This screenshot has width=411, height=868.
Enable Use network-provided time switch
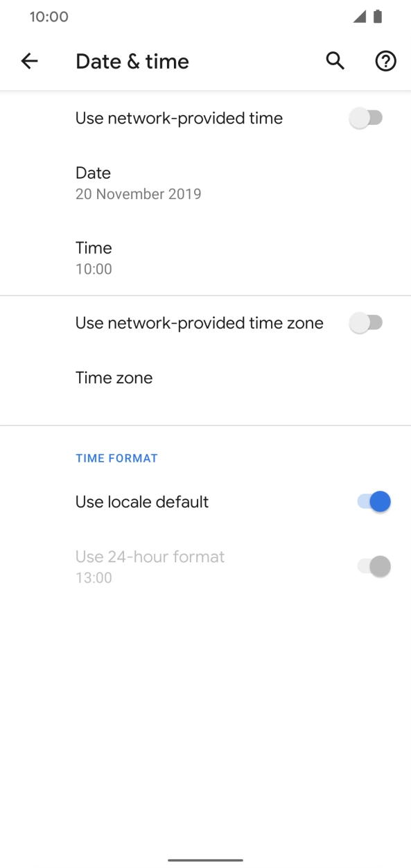[366, 119]
